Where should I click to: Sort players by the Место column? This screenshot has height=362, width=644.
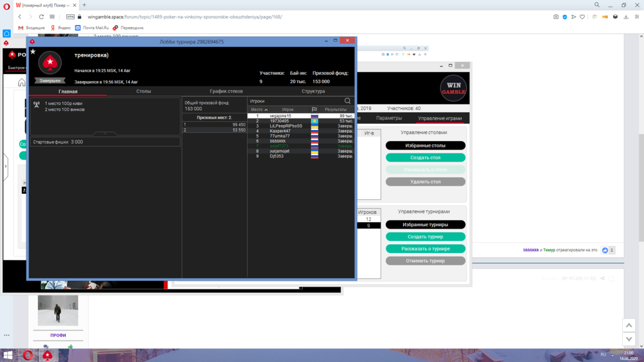point(259,110)
